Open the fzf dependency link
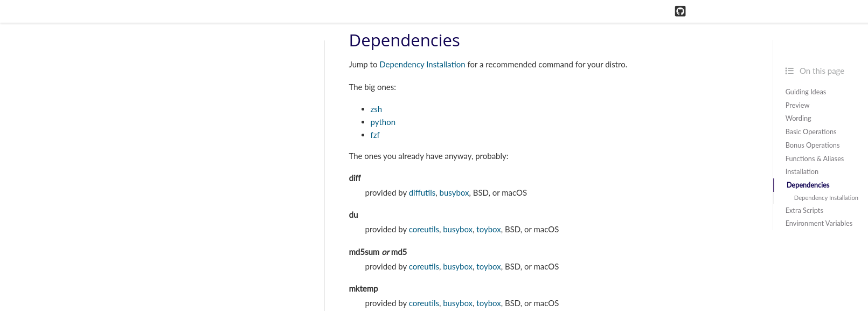Screen dimensions: 868x311 tap(375, 135)
